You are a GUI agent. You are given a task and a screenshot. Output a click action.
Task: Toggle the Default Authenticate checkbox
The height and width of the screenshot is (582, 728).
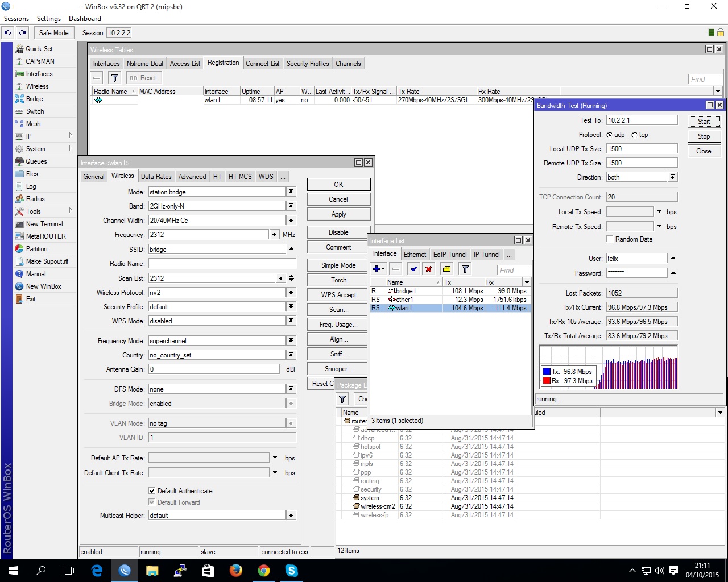pos(152,490)
